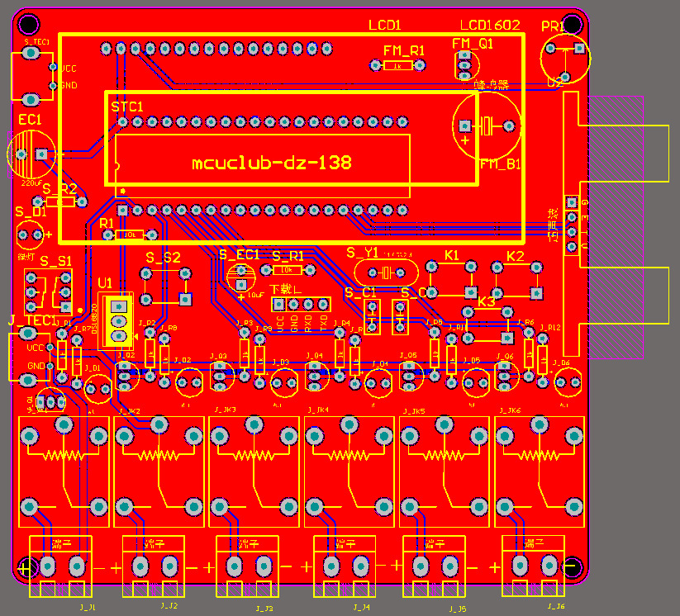Click the GND pad of download header
Screen dimensions: 680x616
click(293, 305)
